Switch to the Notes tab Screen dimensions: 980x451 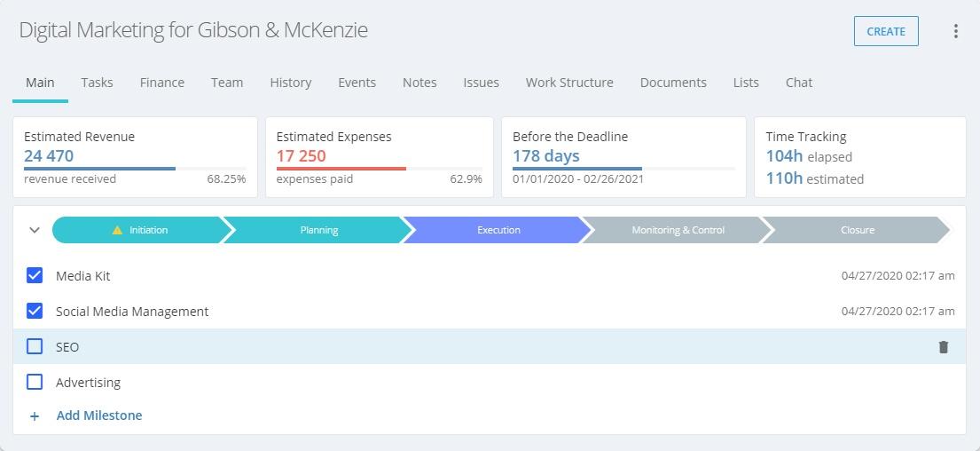point(419,83)
